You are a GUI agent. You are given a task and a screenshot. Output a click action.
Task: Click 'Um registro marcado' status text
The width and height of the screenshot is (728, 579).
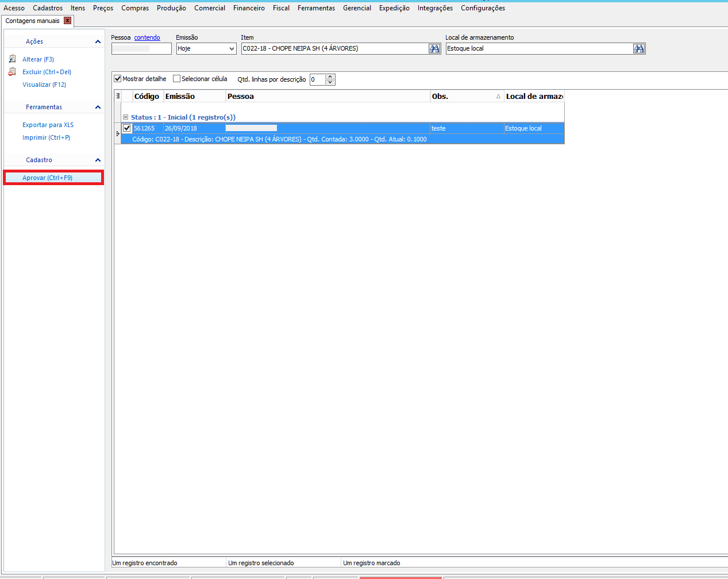[x=372, y=563]
